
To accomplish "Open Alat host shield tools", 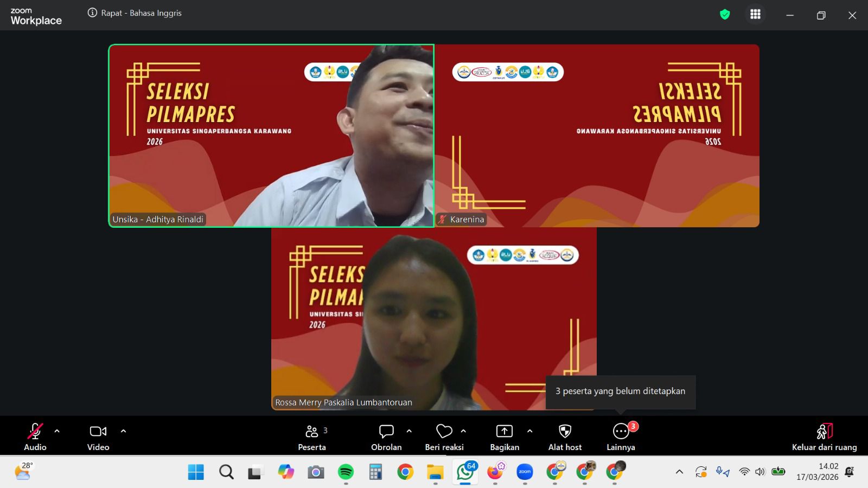I will (565, 432).
